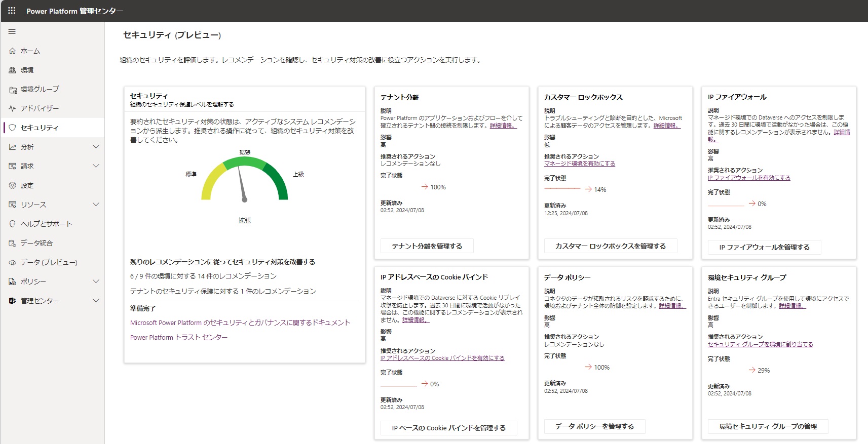This screenshot has height=444, width=868.
Task: Click the 100% value in データ ポリシー card
Action: pyautogui.click(x=602, y=367)
